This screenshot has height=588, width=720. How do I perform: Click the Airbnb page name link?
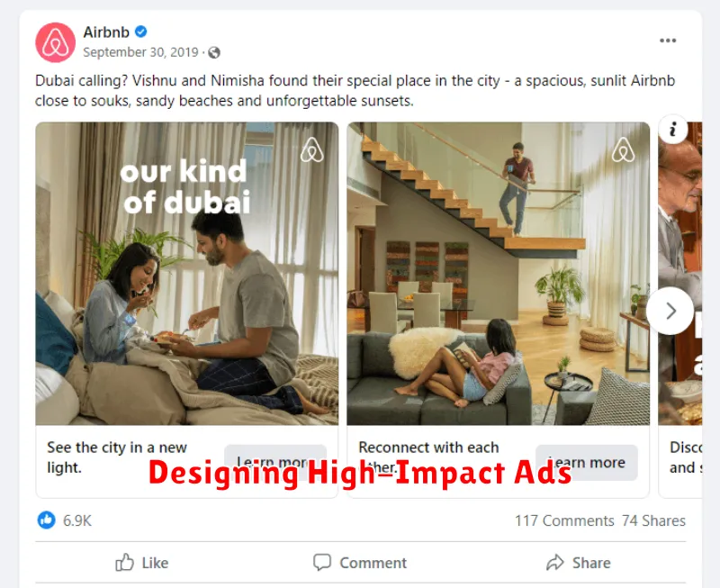pos(106,32)
